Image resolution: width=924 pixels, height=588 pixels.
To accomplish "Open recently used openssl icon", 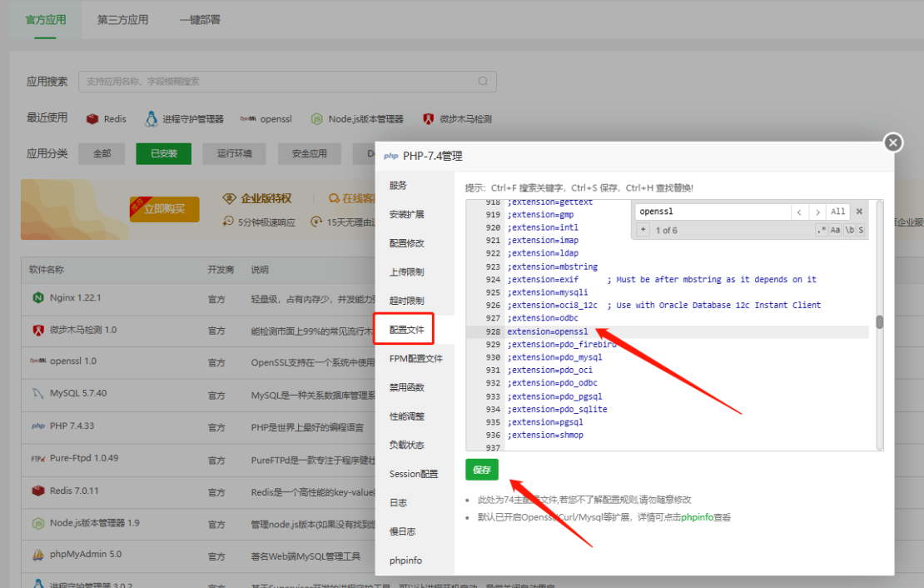I will click(x=248, y=118).
